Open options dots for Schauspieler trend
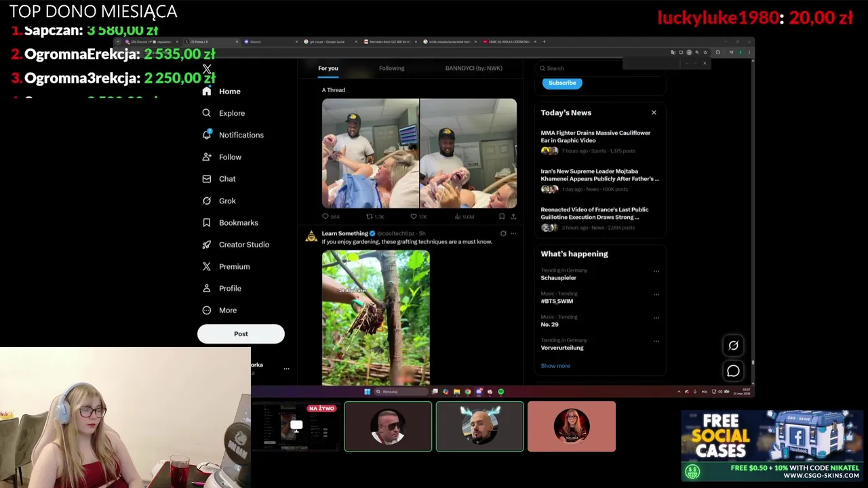Image resolution: width=868 pixels, height=488 pixels. pos(656,271)
